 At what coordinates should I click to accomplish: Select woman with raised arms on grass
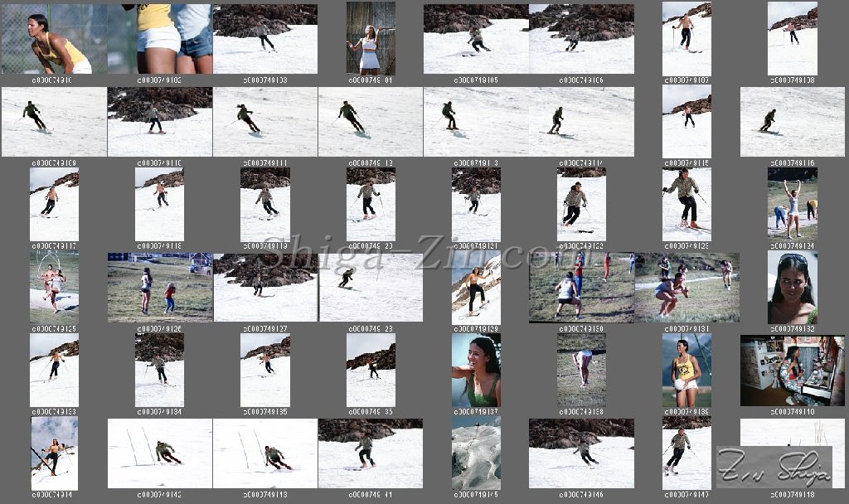[792, 204]
